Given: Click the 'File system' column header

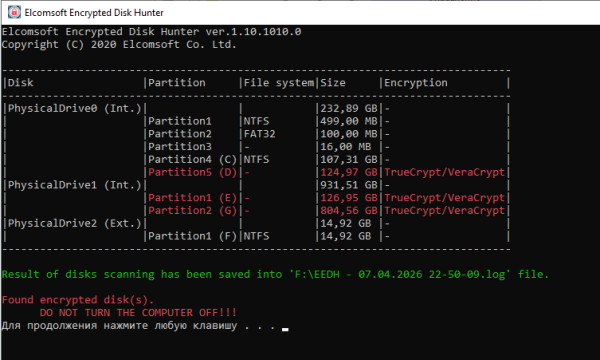Looking at the screenshot, I should tap(279, 83).
